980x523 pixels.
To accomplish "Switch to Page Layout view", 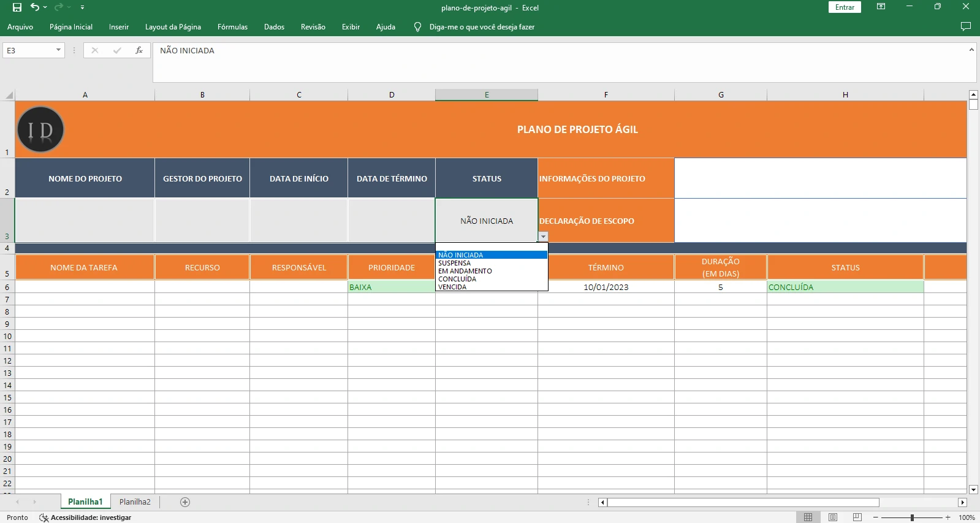I will [x=832, y=517].
